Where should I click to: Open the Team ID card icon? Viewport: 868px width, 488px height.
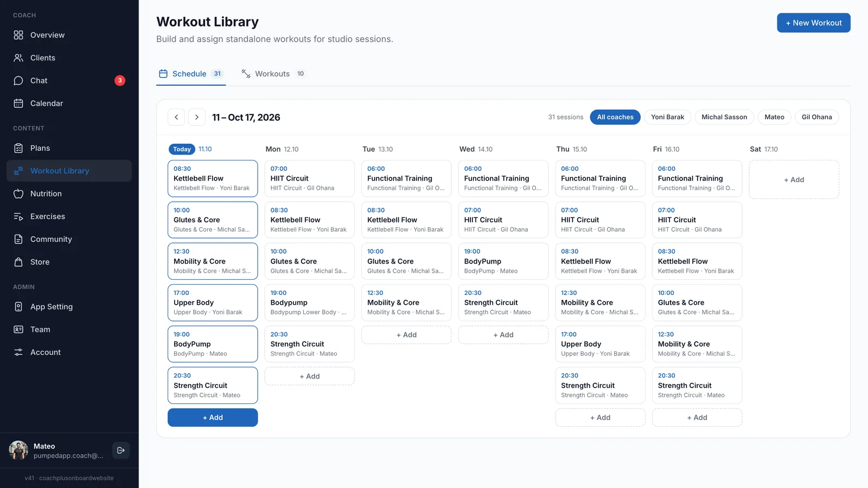pyautogui.click(x=18, y=329)
